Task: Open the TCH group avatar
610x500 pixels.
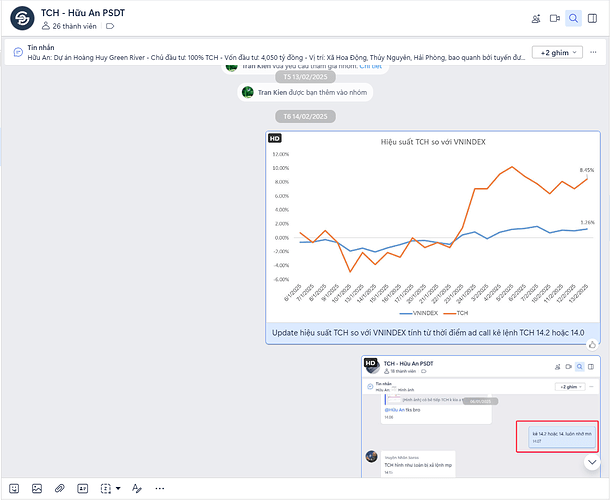Action: (20, 18)
